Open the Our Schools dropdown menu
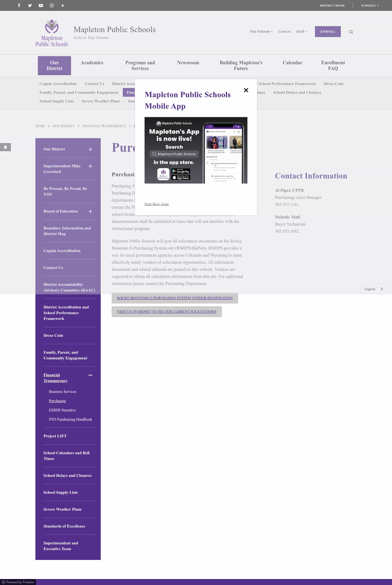 (261, 32)
